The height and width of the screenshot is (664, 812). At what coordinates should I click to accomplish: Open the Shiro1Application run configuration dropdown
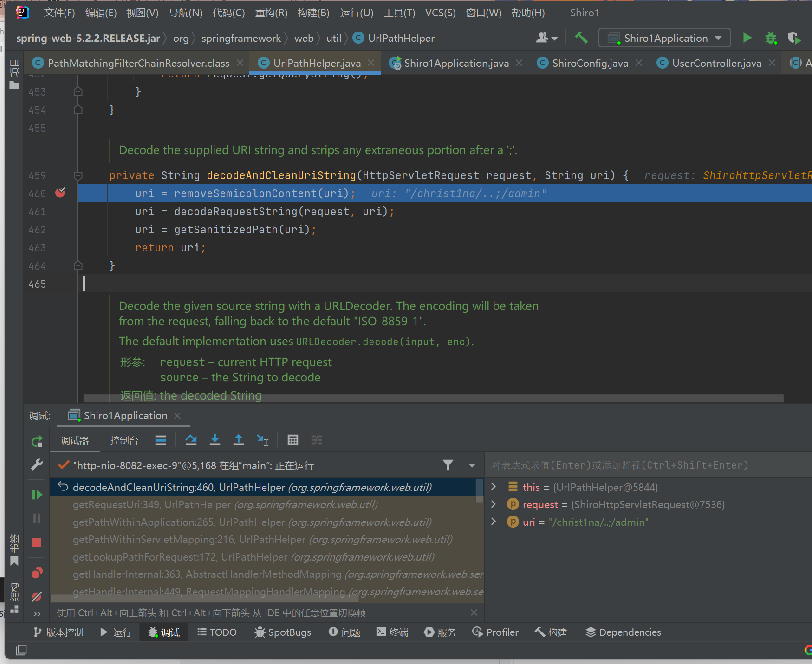664,38
